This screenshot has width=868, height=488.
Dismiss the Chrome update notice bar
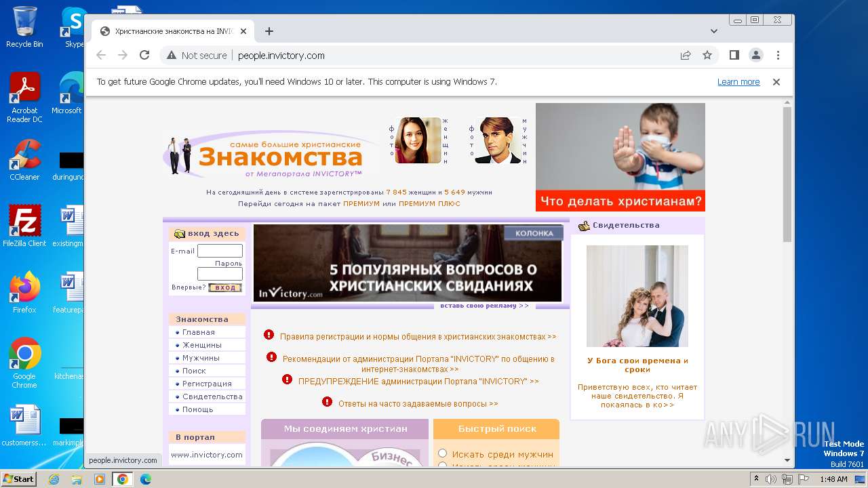coord(776,82)
